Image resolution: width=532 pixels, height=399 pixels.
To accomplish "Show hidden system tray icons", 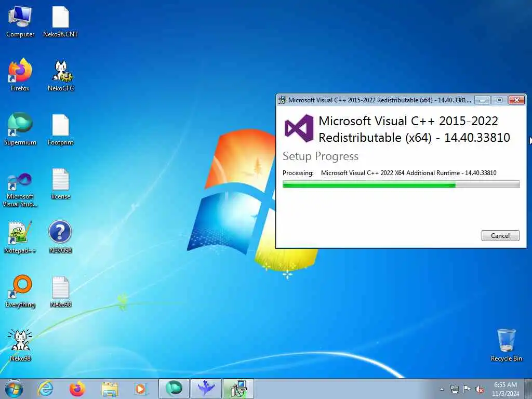I will tap(442, 389).
